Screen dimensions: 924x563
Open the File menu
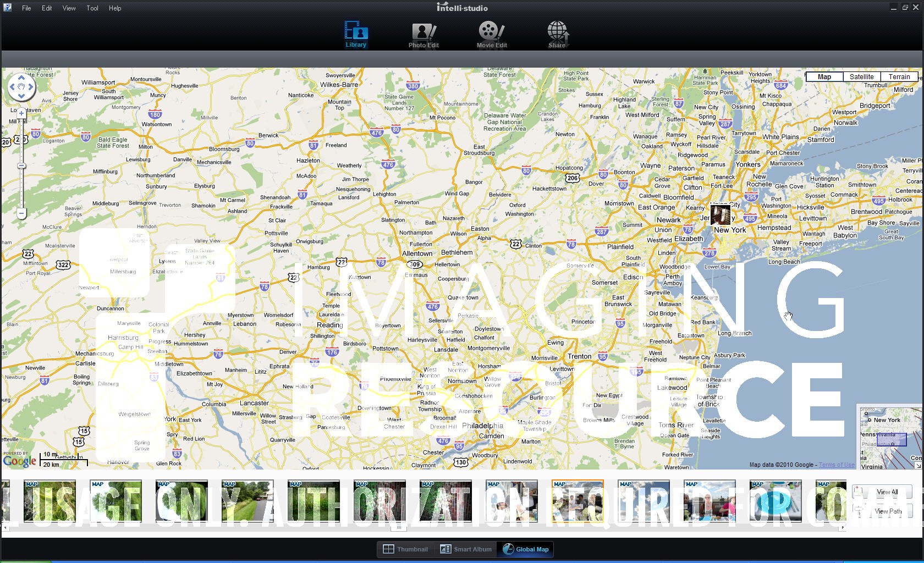point(26,8)
